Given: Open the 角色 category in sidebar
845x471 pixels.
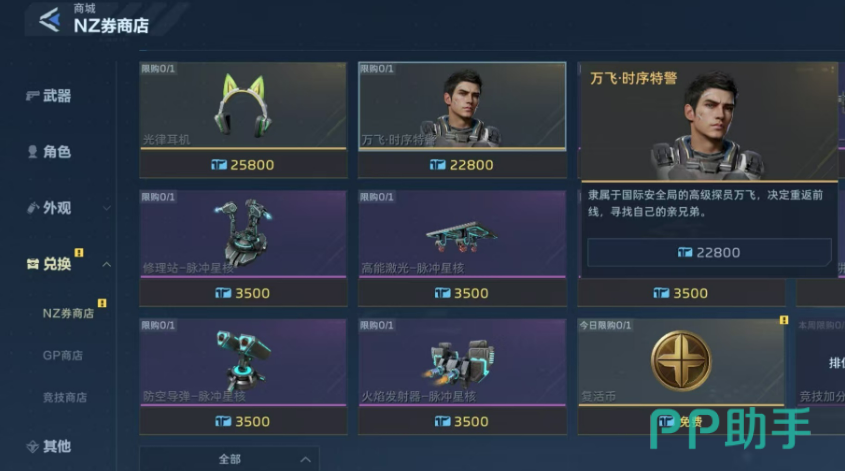Looking at the screenshot, I should click(49, 152).
